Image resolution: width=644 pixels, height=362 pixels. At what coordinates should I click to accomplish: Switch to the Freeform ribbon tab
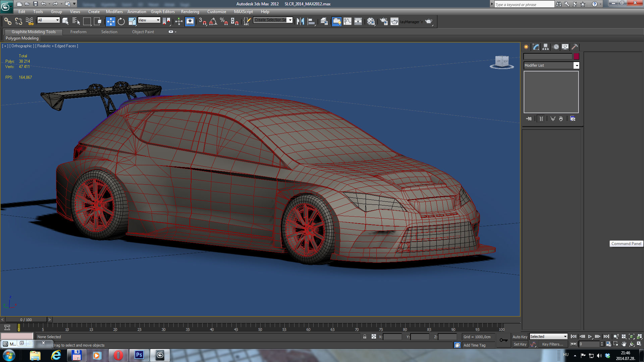[x=78, y=32]
